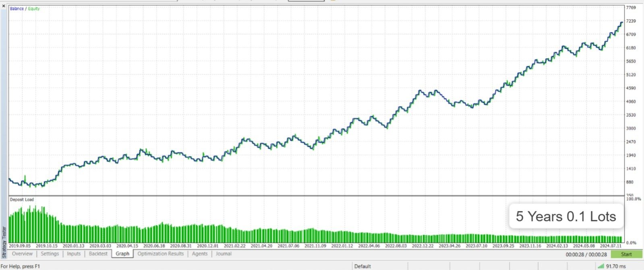Select the Backtest tab
This screenshot has width=644, height=270.
coord(98,254)
